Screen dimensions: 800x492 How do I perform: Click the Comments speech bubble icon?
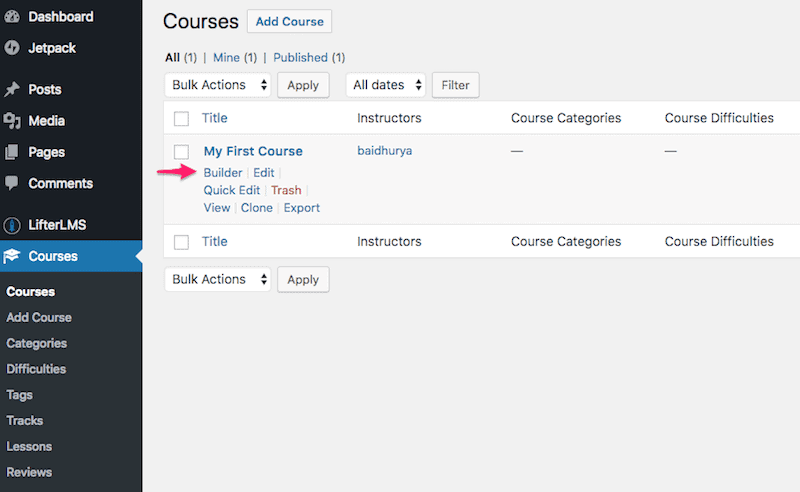point(12,183)
